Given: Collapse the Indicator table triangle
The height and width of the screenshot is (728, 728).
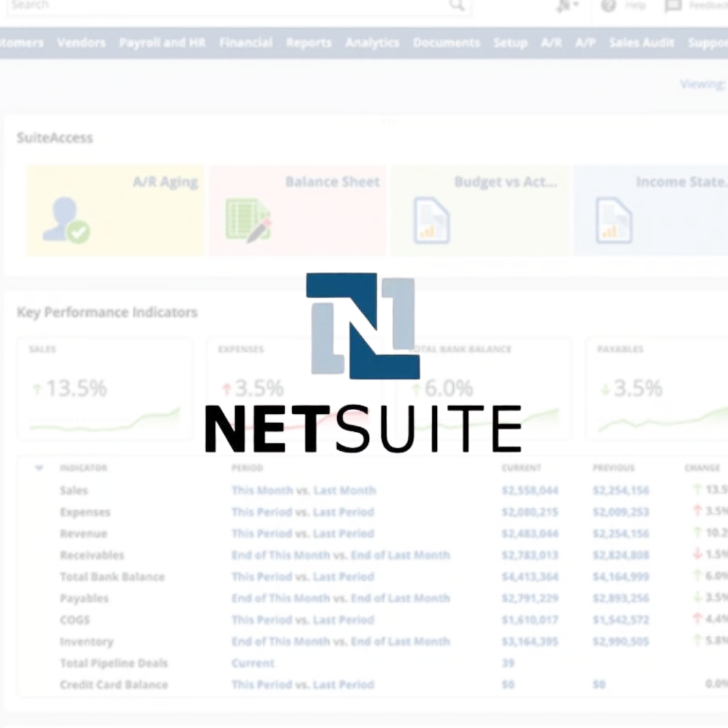Looking at the screenshot, I should coord(39,468).
